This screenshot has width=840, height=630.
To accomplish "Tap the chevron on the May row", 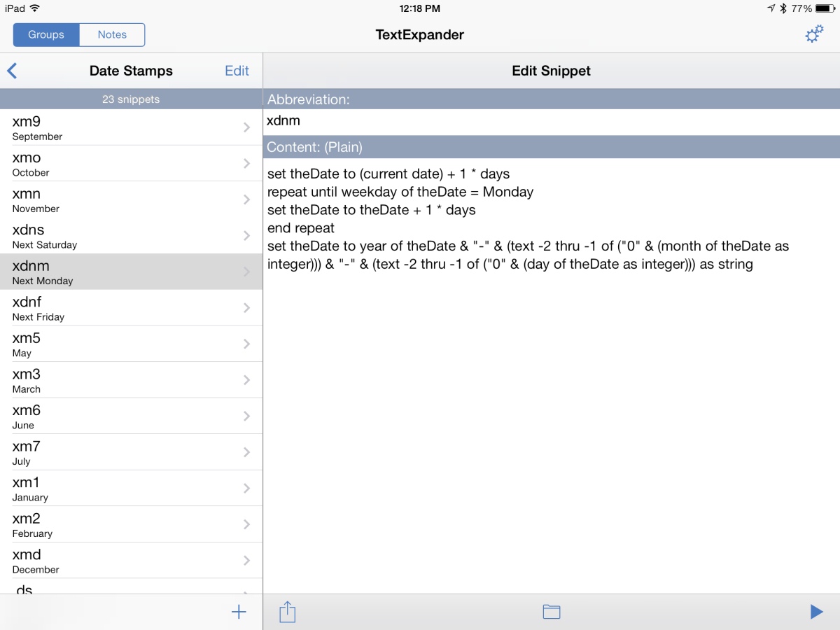I will 246,344.
